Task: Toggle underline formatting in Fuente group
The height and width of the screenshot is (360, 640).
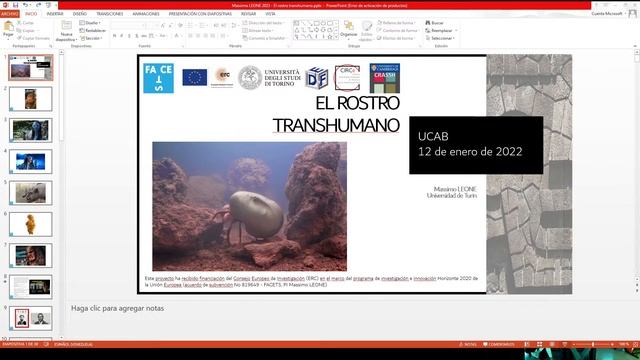Action: [x=129, y=36]
